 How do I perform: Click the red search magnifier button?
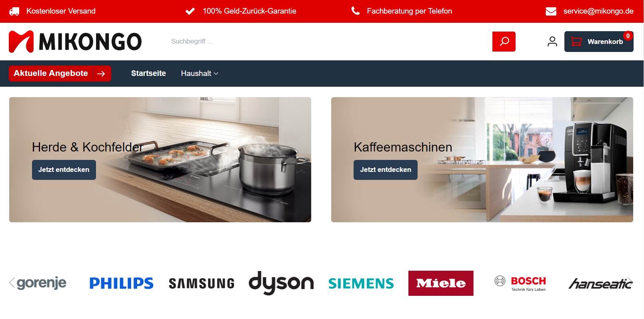(504, 42)
